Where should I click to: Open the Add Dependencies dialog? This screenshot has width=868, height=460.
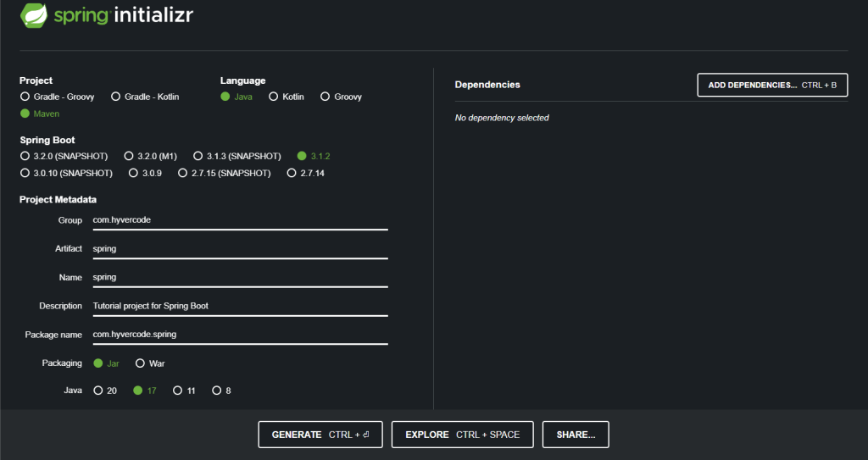click(772, 86)
